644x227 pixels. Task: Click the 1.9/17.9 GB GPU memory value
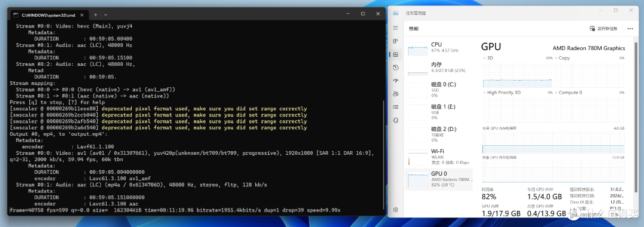(501, 213)
